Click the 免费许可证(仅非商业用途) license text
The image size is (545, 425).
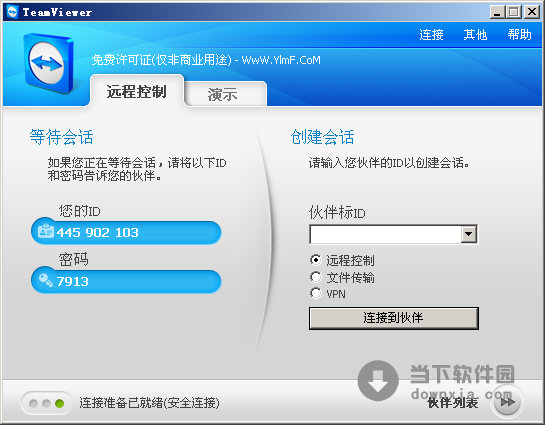tap(162, 60)
